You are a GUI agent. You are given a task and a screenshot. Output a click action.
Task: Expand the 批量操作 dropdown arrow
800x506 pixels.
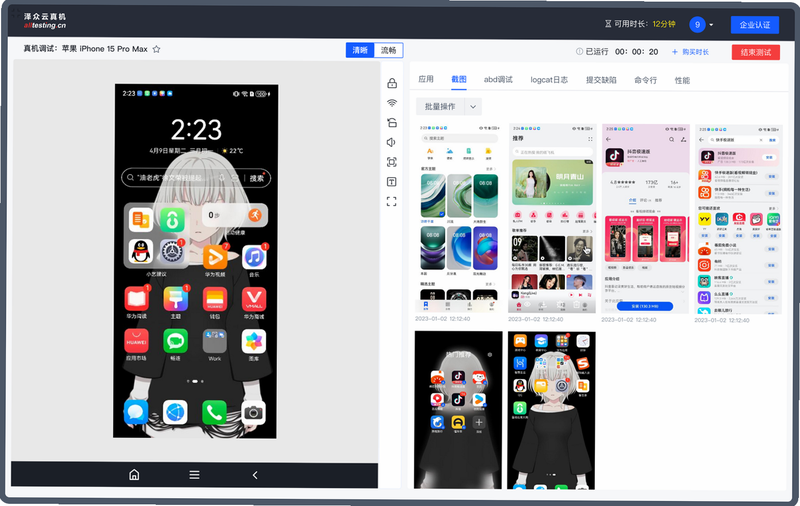pos(473,107)
